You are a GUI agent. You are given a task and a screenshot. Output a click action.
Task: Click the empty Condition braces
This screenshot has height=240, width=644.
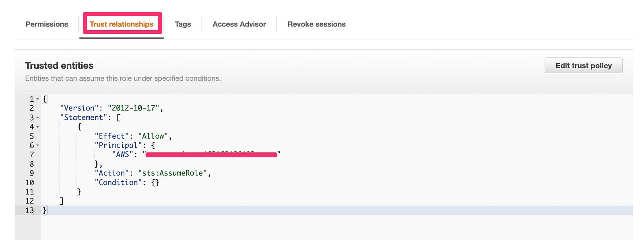[155, 183]
